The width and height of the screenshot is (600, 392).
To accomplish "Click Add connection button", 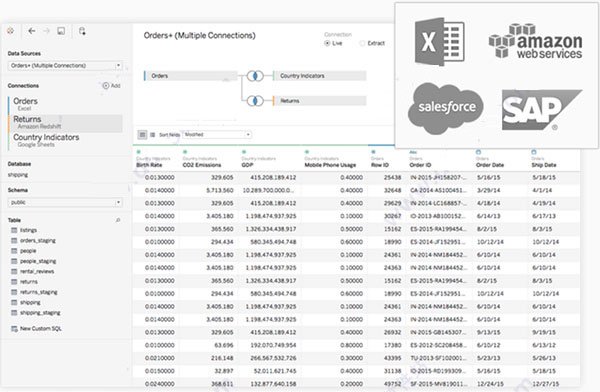I will [111, 86].
